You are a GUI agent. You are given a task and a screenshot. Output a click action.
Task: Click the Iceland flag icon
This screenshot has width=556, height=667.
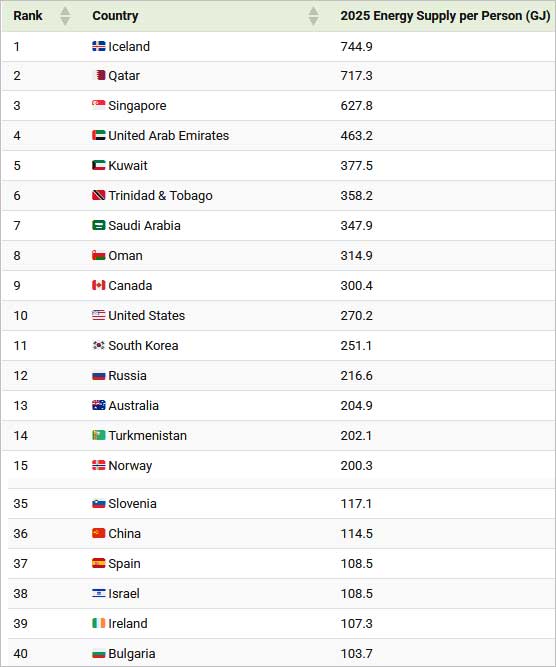pos(99,46)
